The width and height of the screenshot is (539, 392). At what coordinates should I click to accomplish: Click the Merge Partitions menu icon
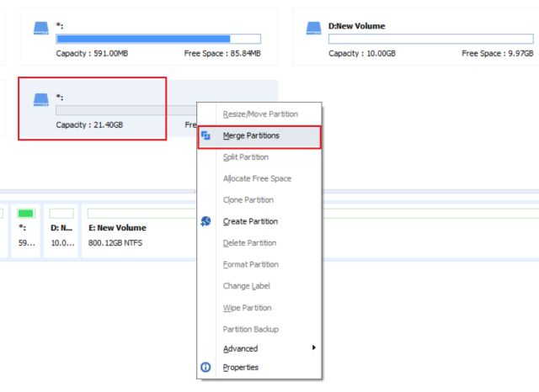coord(206,135)
